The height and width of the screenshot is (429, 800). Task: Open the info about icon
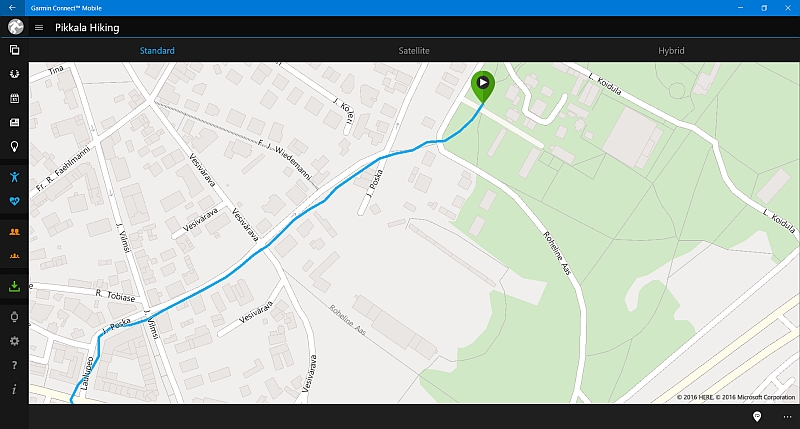(x=14, y=390)
